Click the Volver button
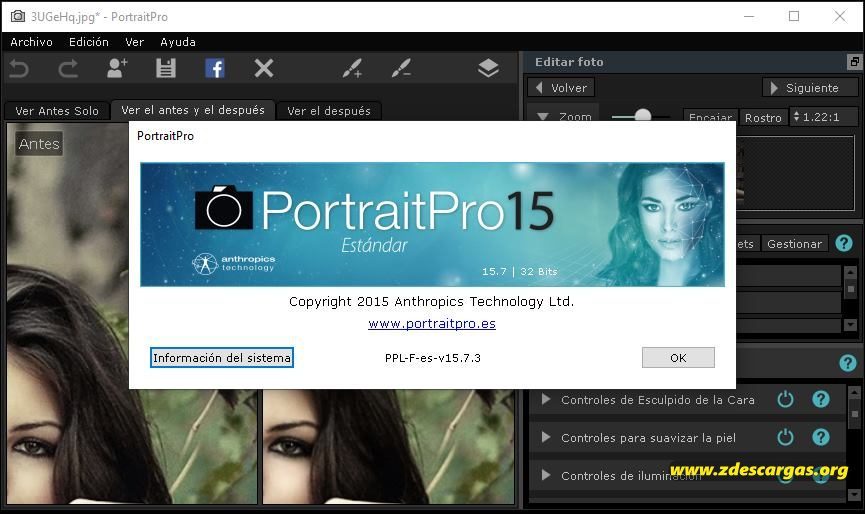 click(561, 88)
